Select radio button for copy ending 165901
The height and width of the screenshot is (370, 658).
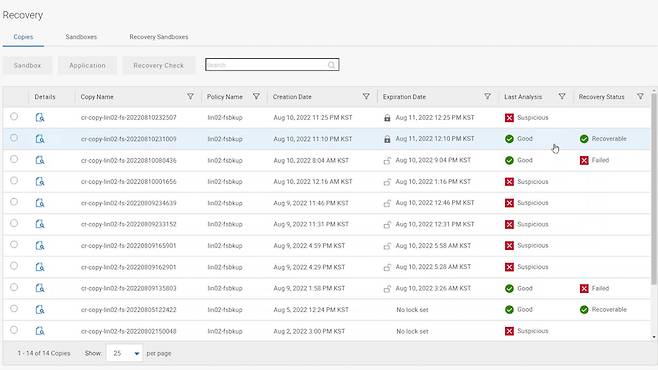coord(14,244)
